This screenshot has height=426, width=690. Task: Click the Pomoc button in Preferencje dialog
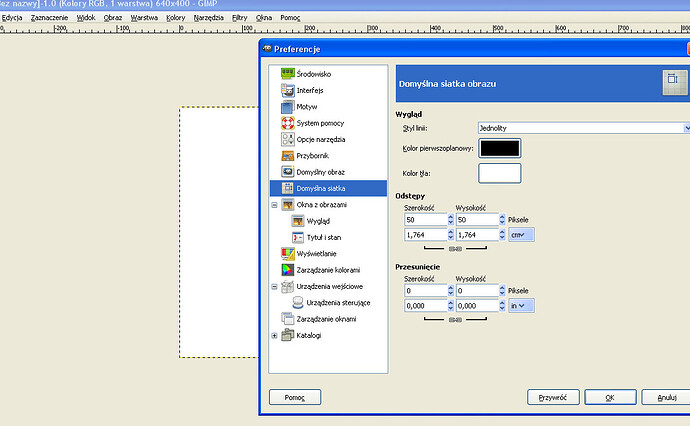(x=295, y=397)
